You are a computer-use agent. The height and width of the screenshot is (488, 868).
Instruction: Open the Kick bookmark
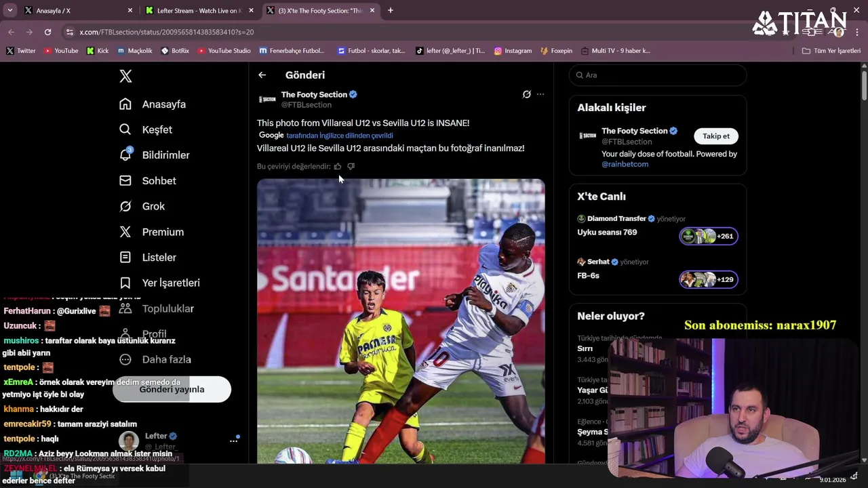(98, 51)
